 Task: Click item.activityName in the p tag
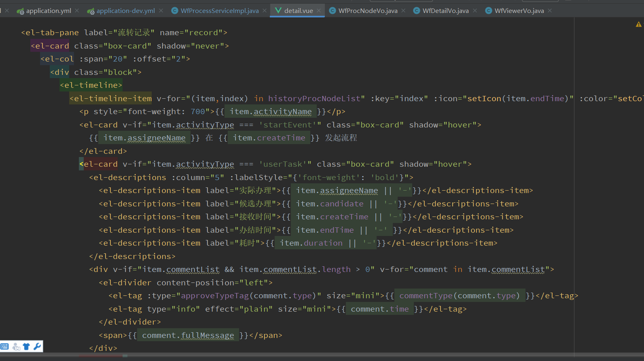pyautogui.click(x=271, y=111)
